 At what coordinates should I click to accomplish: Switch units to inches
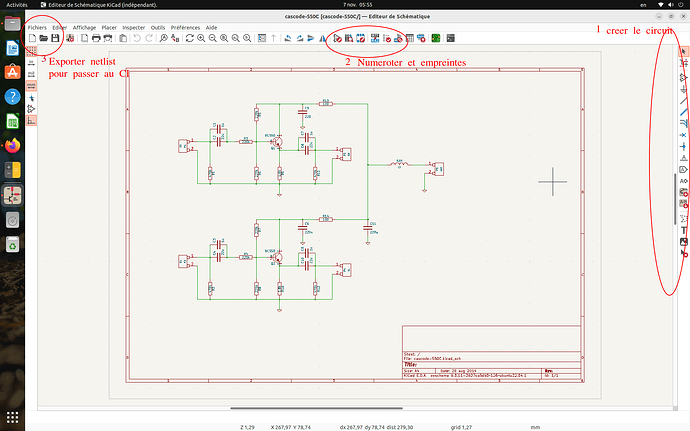pos(31,63)
